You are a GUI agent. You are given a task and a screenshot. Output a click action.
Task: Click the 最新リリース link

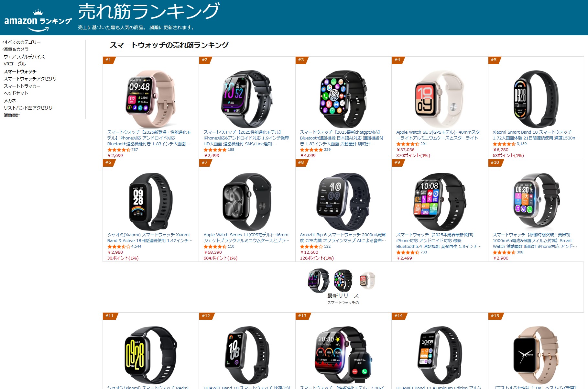(x=343, y=296)
